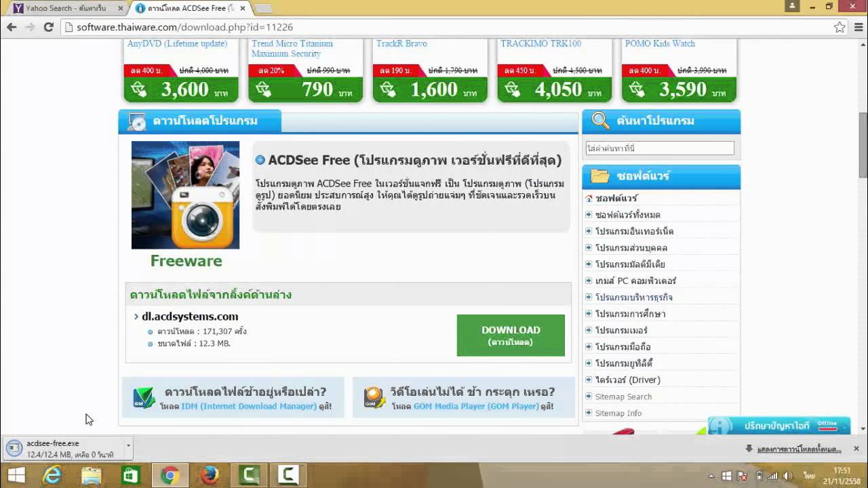The width and height of the screenshot is (868, 488).
Task: Open the Windows Start button
Action: (x=16, y=475)
